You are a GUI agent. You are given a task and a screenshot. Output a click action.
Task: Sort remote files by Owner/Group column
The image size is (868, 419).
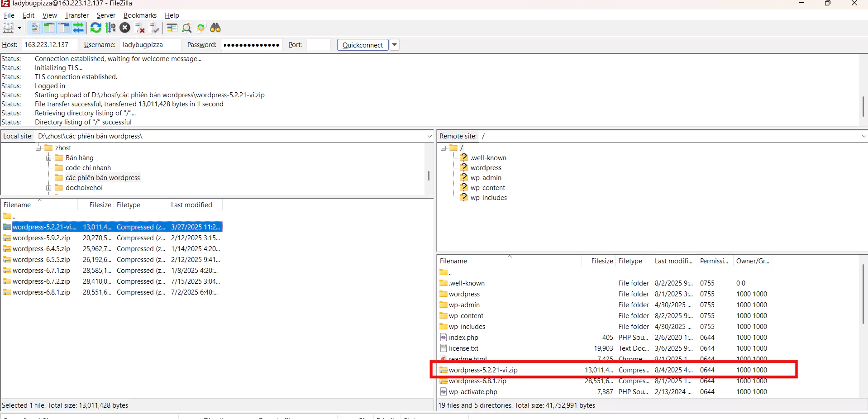coord(752,261)
